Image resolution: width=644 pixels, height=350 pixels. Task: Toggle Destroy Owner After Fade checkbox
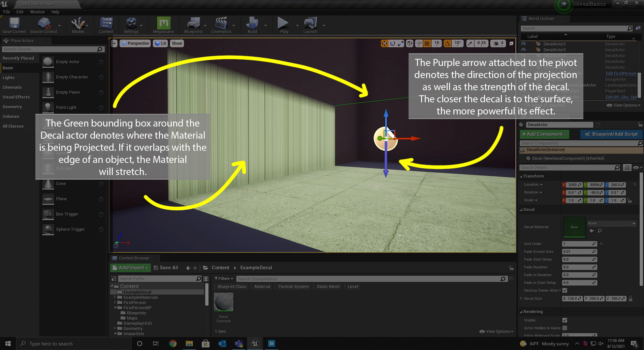pos(565,290)
